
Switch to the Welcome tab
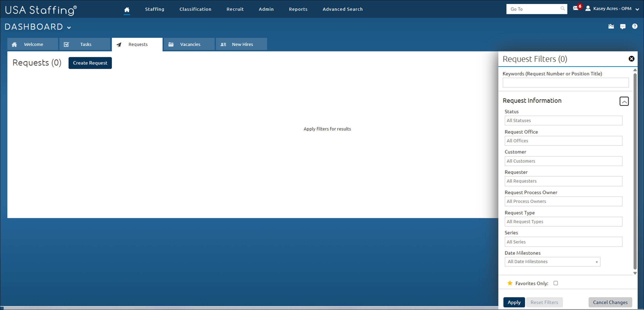coord(33,44)
